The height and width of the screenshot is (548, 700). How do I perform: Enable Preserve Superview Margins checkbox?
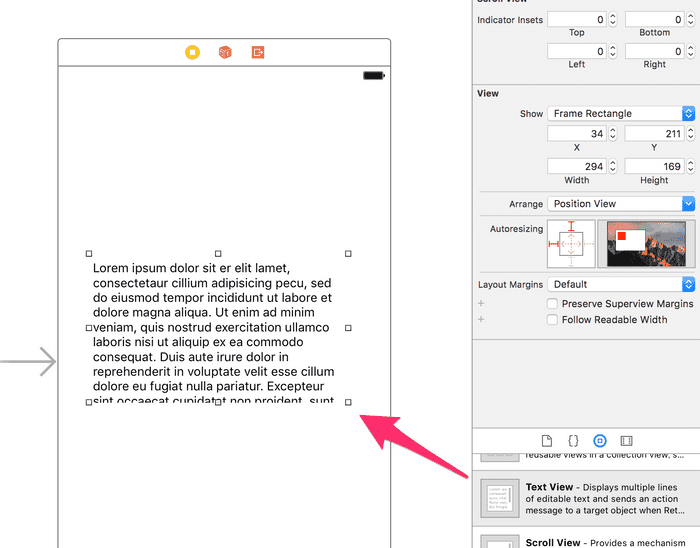click(552, 303)
